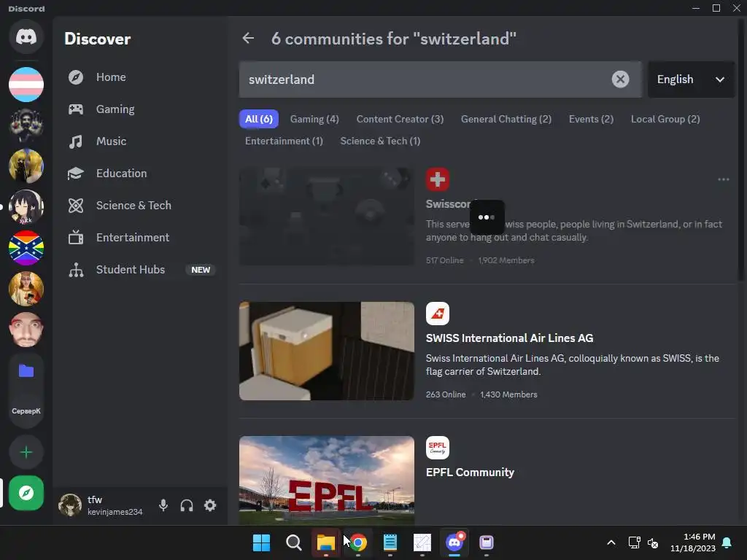Go back with the left arrow
Image resolution: width=747 pixels, height=560 pixels.
pyautogui.click(x=248, y=38)
